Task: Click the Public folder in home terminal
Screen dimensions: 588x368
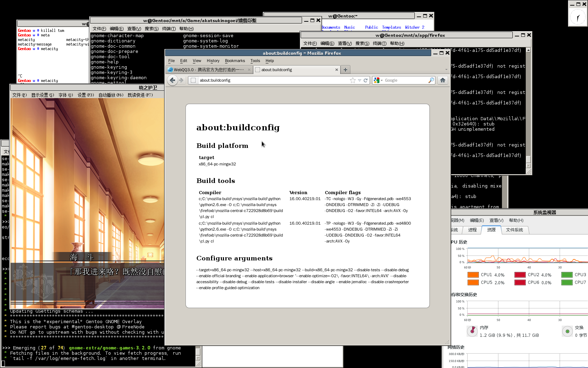Action: pyautogui.click(x=371, y=27)
